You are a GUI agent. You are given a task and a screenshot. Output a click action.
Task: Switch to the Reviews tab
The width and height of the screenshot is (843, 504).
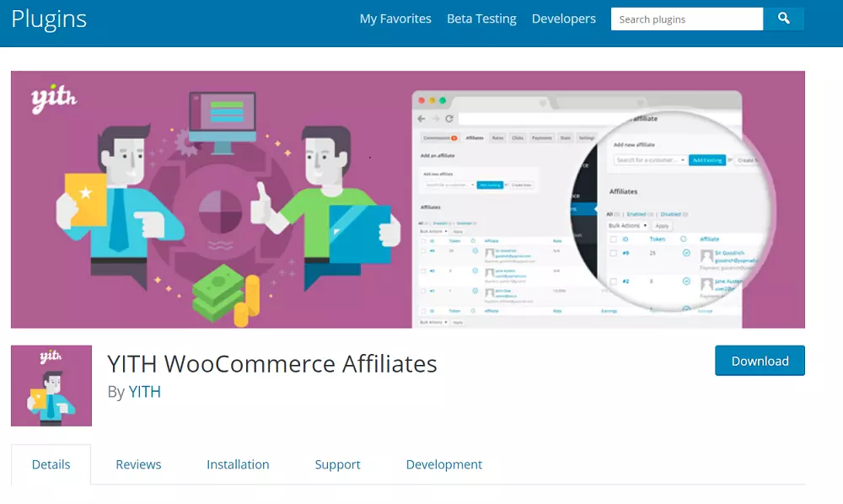click(138, 464)
